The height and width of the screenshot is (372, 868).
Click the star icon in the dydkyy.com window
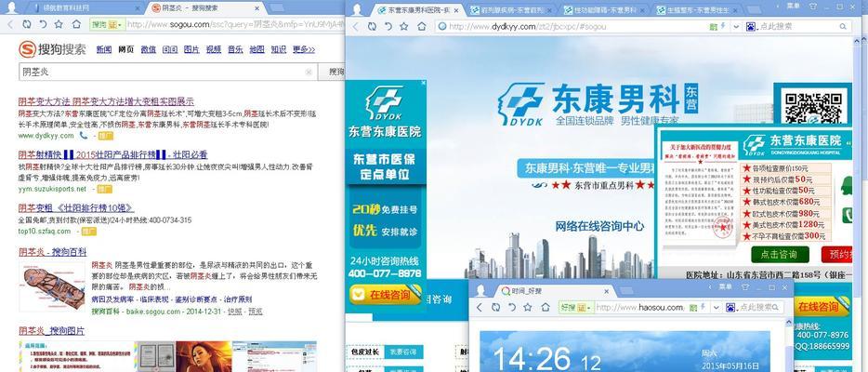(x=404, y=26)
